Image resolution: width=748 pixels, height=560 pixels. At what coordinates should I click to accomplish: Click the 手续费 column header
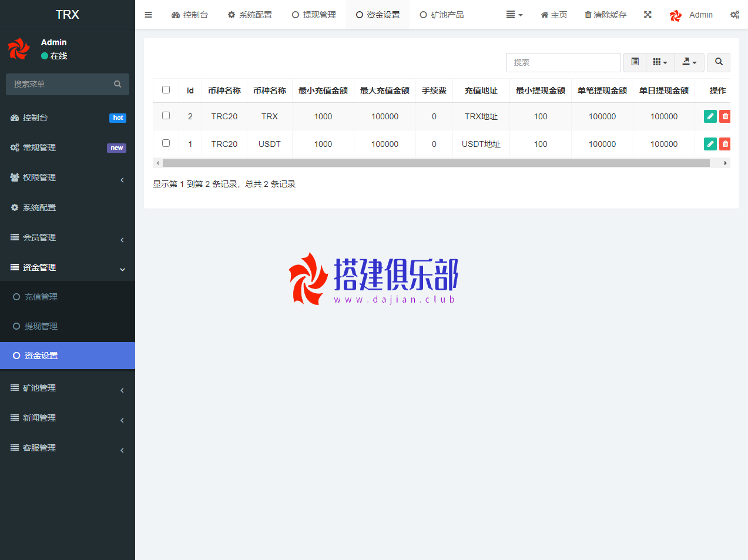pyautogui.click(x=434, y=90)
